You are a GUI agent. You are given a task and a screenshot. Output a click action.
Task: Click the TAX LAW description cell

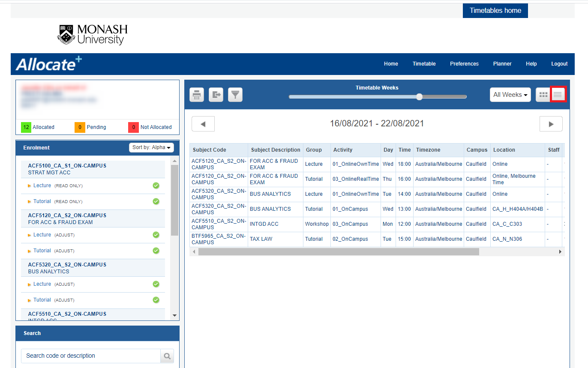(x=275, y=239)
